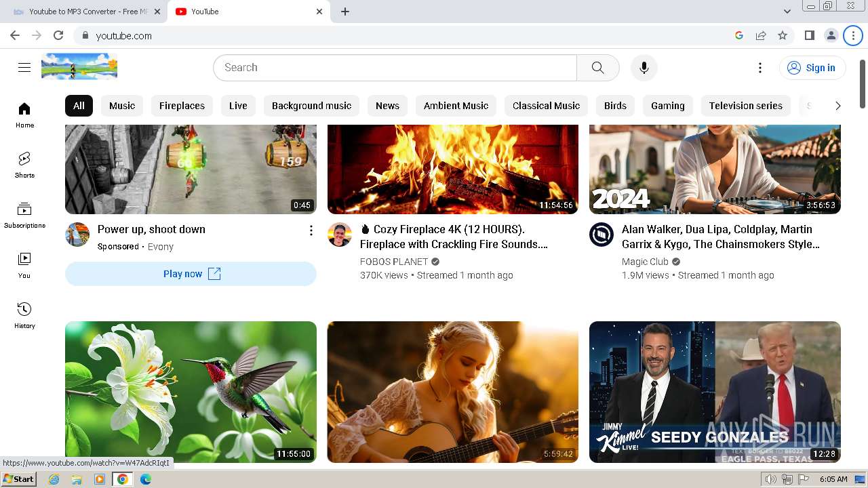Image resolution: width=868 pixels, height=488 pixels.
Task: Launch Internet Explorer from the taskbar
Action: tap(54, 479)
